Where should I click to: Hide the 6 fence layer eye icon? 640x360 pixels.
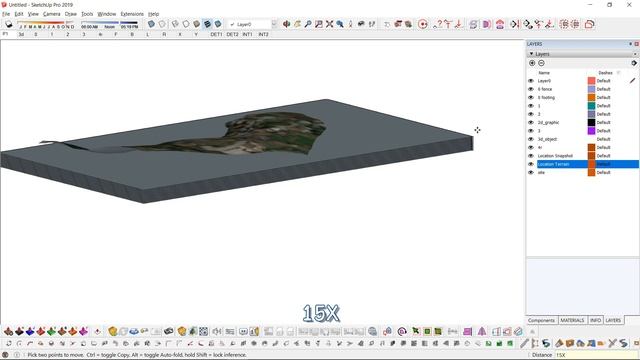tap(531, 89)
